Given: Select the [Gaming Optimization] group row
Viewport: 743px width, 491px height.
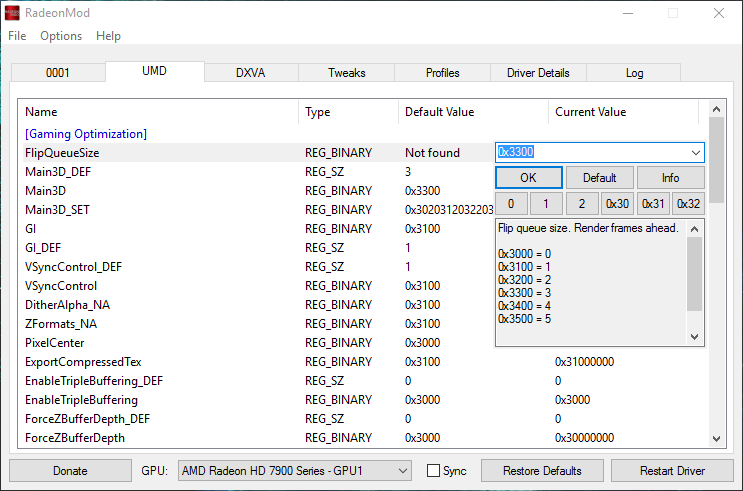Looking at the screenshot, I should [86, 134].
